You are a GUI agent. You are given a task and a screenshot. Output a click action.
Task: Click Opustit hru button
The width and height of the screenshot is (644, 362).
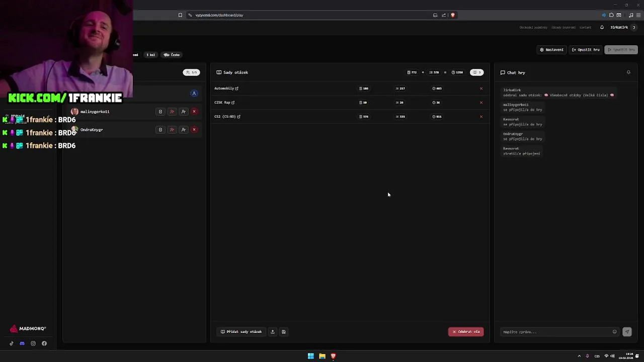click(x=586, y=50)
